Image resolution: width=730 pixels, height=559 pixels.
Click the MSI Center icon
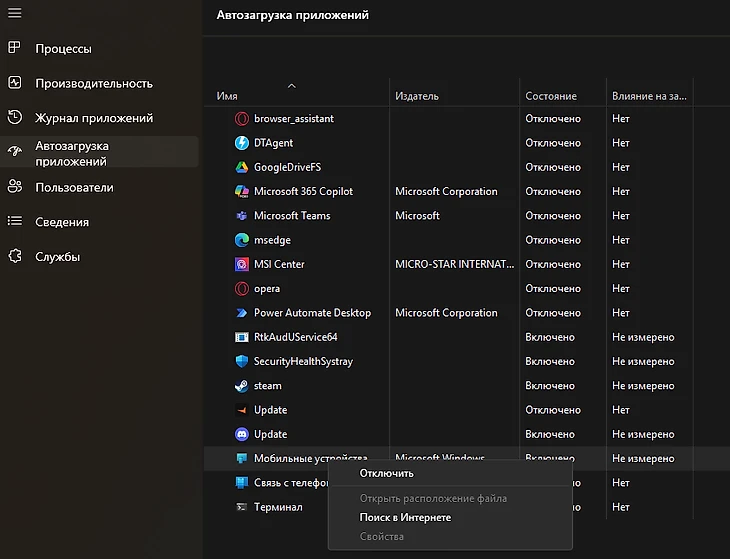(x=241, y=265)
